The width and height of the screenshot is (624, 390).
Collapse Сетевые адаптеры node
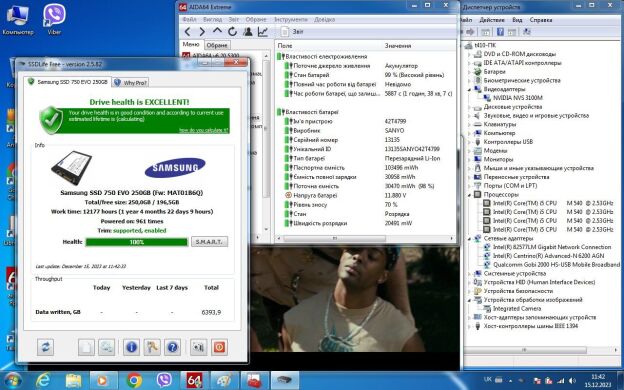click(469, 238)
